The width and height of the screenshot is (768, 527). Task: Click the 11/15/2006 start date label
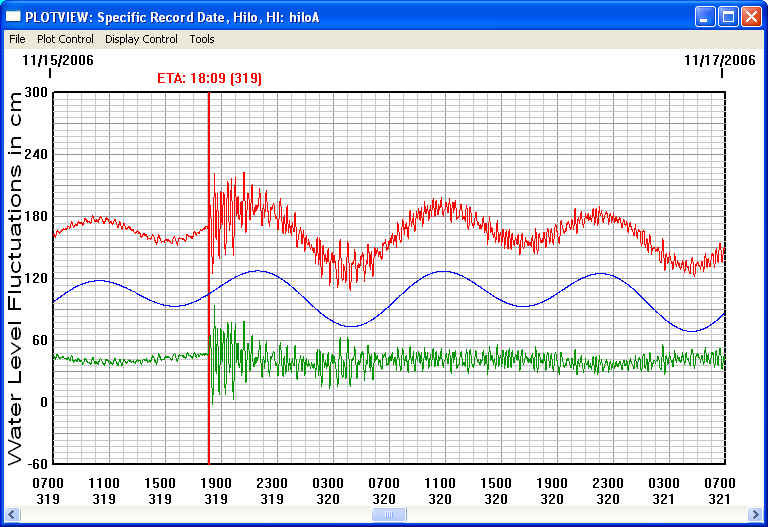(x=57, y=60)
